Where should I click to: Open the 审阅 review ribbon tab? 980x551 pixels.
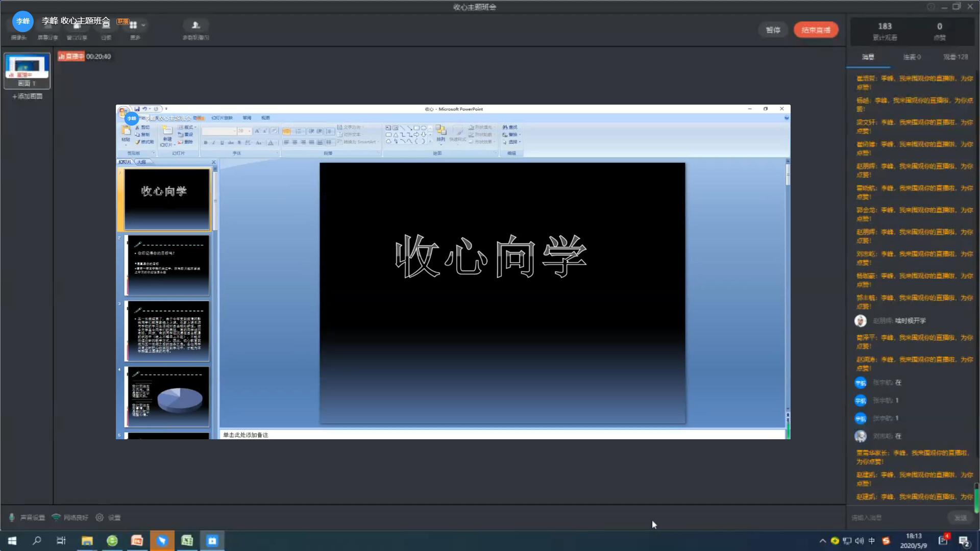click(247, 118)
